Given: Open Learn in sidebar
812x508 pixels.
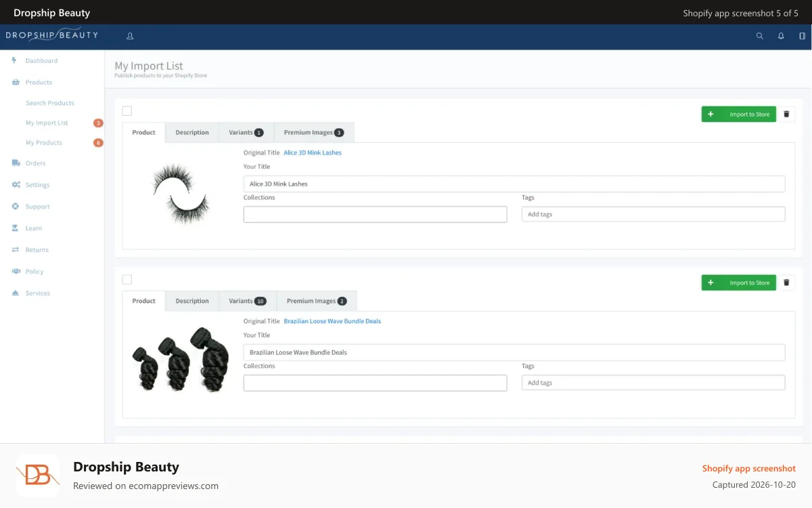Looking at the screenshot, I should pos(34,228).
